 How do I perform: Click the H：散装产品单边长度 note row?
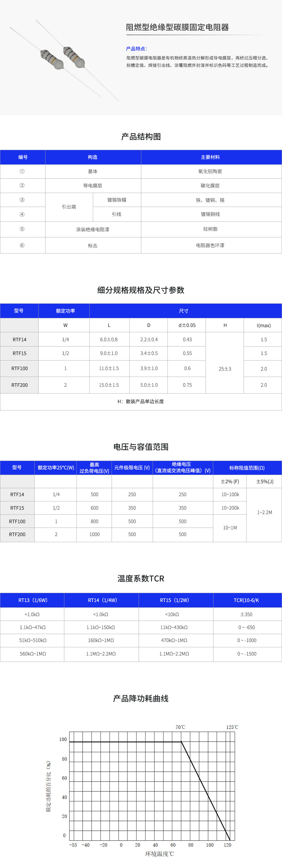click(141, 401)
